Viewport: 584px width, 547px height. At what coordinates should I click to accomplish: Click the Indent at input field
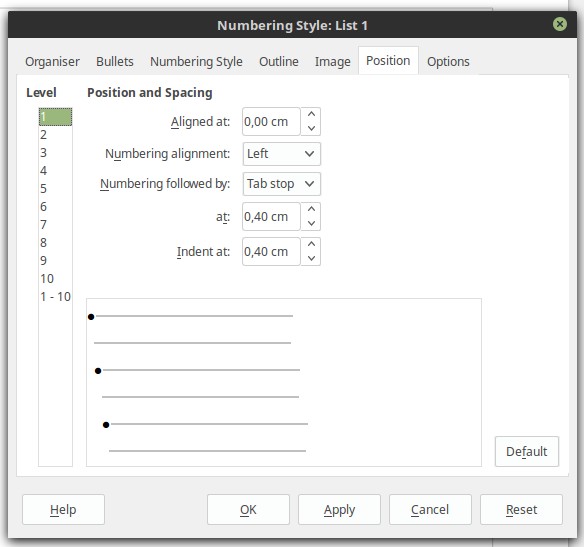[x=271, y=252]
